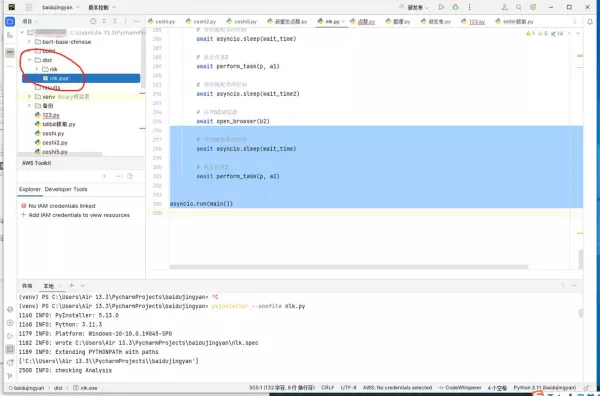
Task: Click the Debug bug icon
Action: 455,7
